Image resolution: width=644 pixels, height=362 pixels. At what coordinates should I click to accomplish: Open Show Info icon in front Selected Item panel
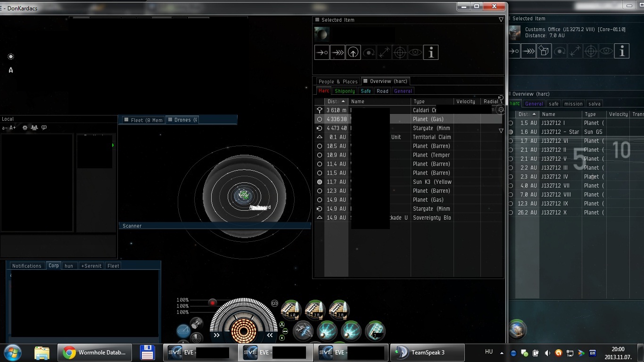(x=430, y=52)
